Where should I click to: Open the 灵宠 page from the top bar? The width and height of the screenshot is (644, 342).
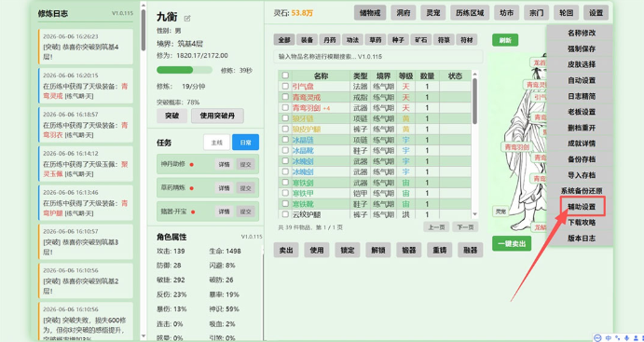point(432,13)
